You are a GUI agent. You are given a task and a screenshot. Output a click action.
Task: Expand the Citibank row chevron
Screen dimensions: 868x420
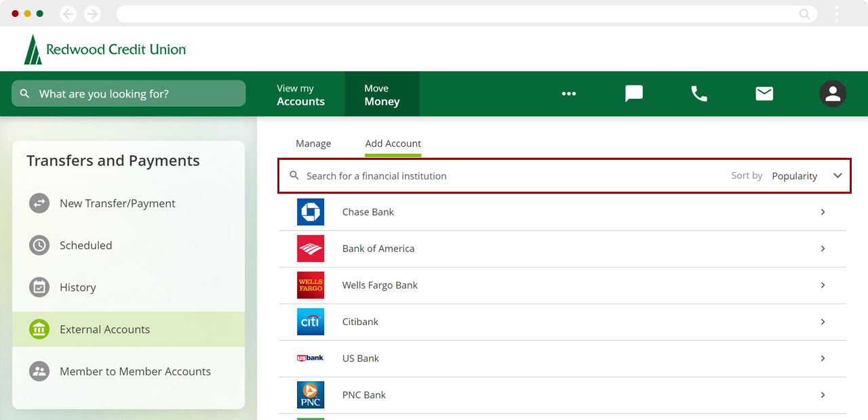coord(823,322)
